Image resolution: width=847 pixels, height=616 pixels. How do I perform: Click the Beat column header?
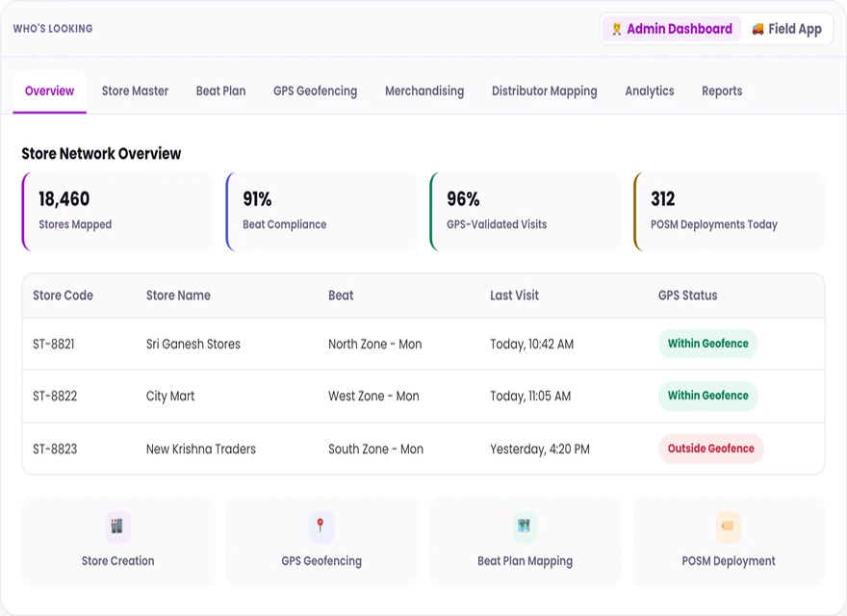pos(341,295)
